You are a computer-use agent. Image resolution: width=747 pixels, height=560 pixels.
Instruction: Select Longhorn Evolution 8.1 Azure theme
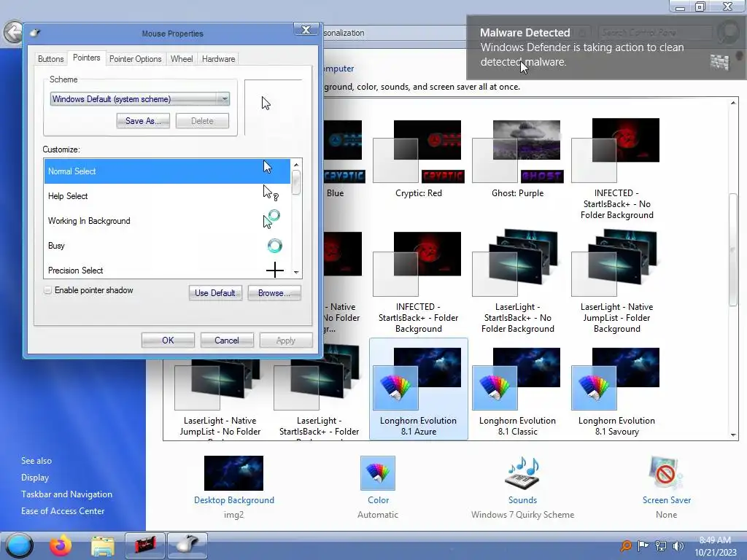tap(418, 389)
